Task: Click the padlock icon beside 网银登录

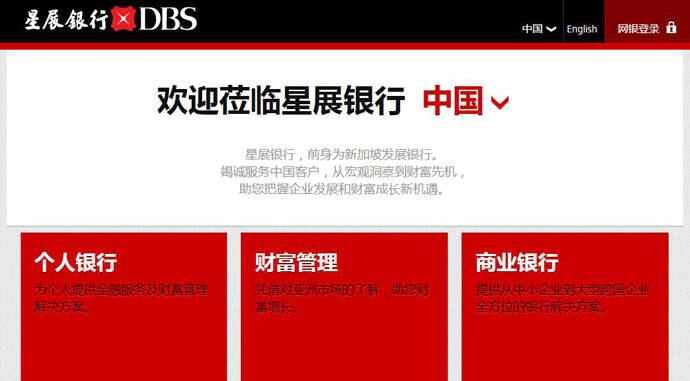Action: point(671,27)
